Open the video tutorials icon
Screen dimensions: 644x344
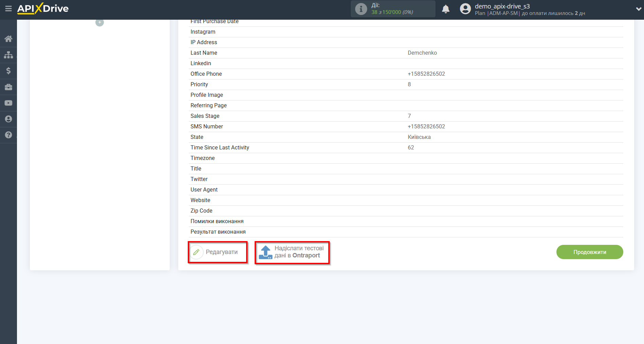(x=8, y=103)
